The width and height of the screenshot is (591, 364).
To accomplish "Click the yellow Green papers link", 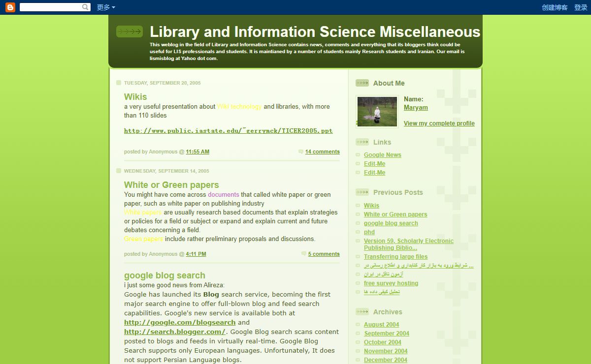I will click(x=143, y=239).
